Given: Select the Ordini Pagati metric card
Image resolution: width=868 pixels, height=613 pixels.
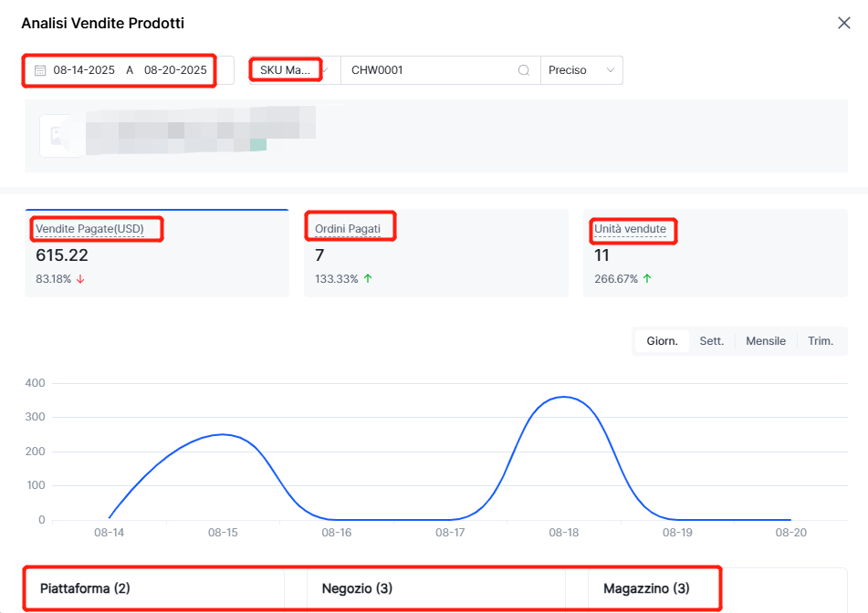Looking at the screenshot, I should [x=436, y=254].
